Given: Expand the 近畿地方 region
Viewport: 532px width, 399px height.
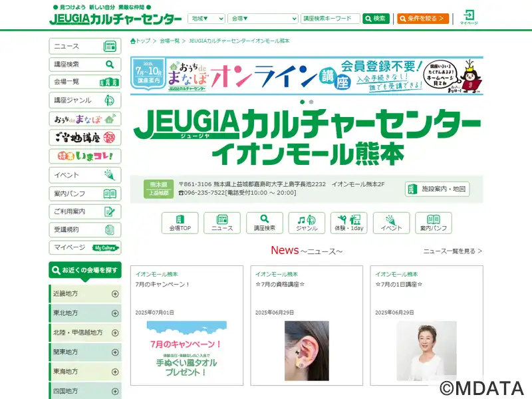Looking at the screenshot, I should tap(85, 294).
